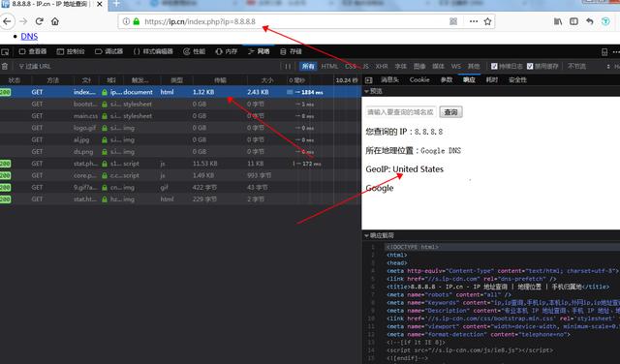Select the stat.ph script request row
620x364 pixels.
pyautogui.click(x=180, y=164)
